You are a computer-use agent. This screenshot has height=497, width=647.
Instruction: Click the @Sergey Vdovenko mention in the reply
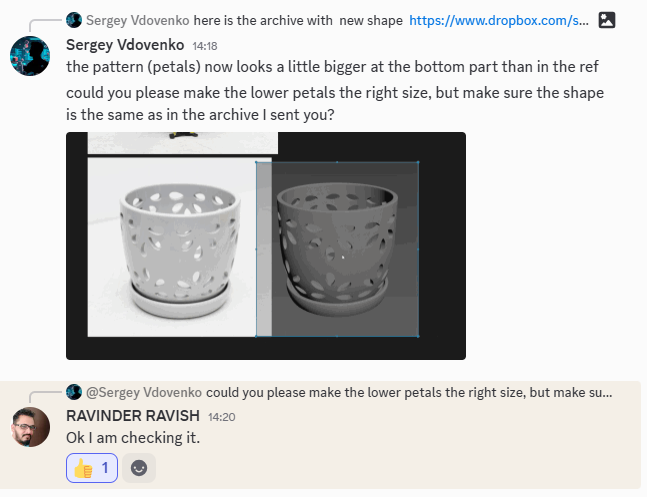pos(144,392)
